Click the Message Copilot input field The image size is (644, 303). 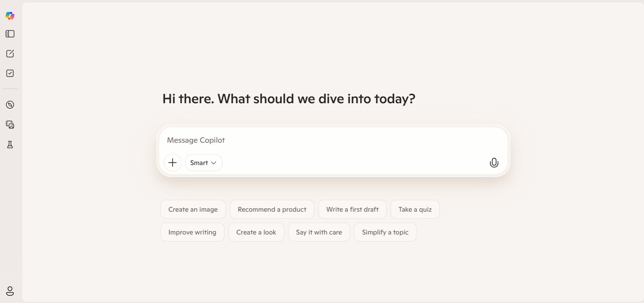pyautogui.click(x=333, y=140)
